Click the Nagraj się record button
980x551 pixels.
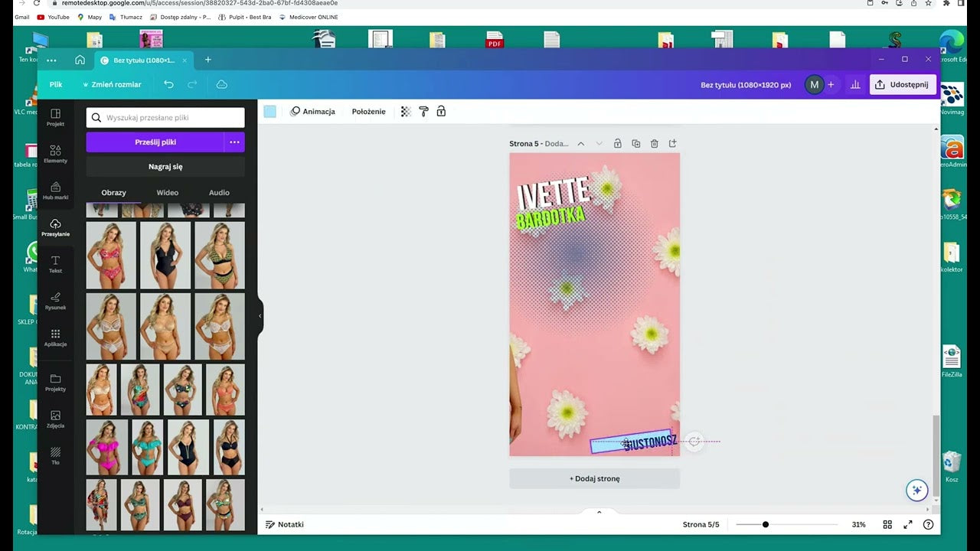[x=165, y=166]
